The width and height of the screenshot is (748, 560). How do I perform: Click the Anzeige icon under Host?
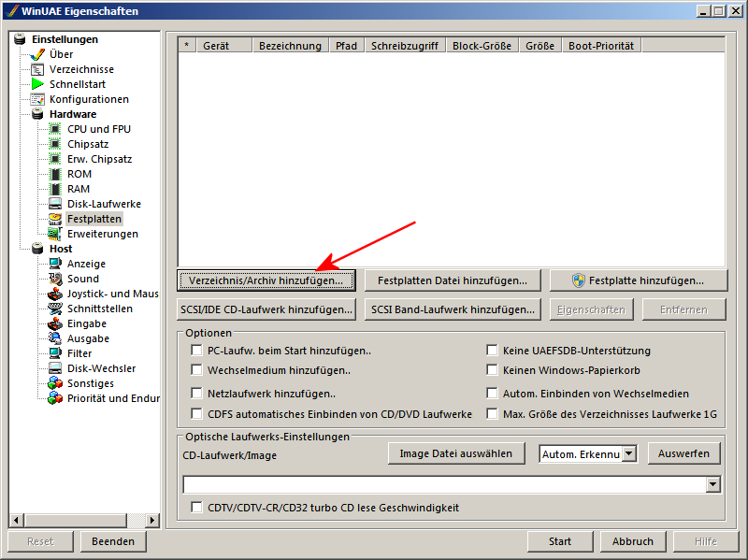click(x=53, y=263)
